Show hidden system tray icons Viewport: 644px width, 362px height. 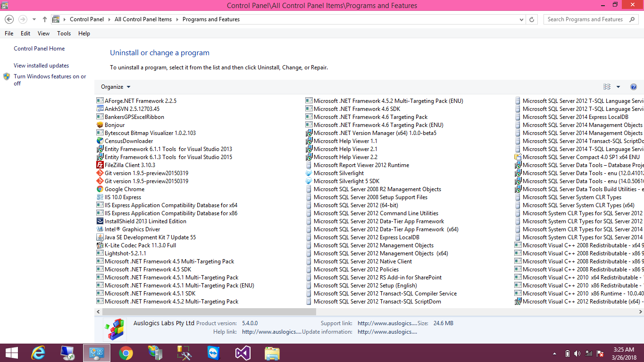tap(554, 354)
